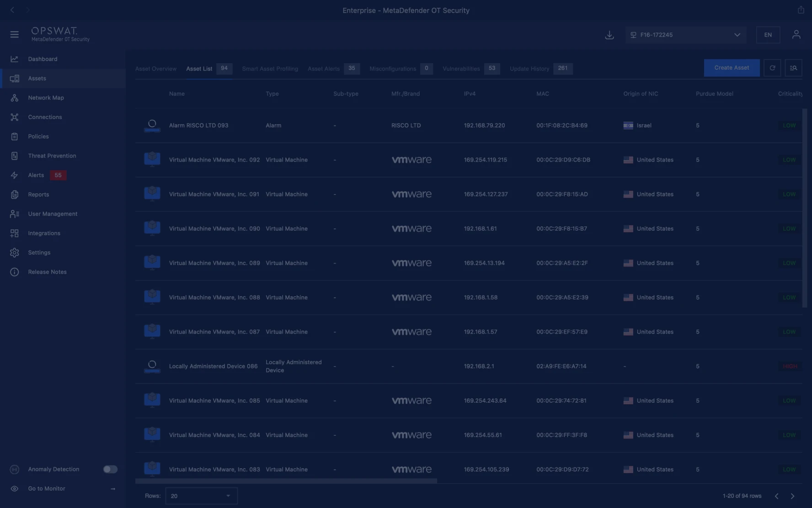
Task: Click the download icon in header
Action: pos(609,35)
